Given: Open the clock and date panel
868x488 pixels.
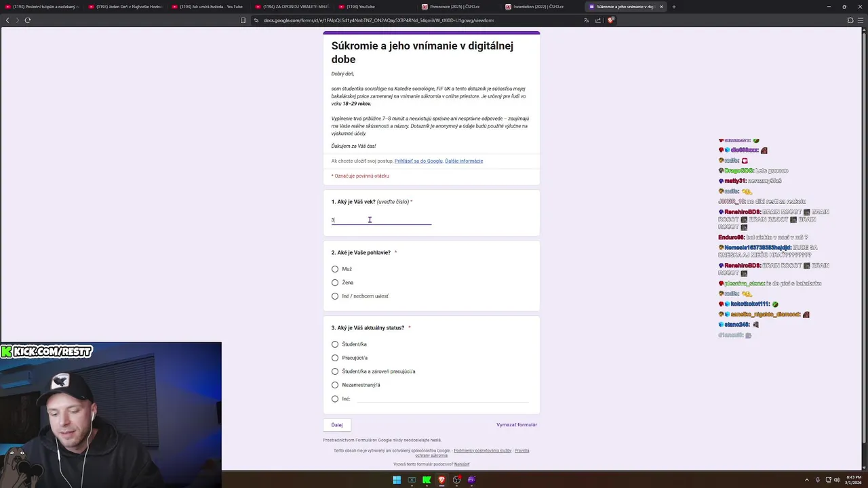Looking at the screenshot, I should click(x=853, y=480).
